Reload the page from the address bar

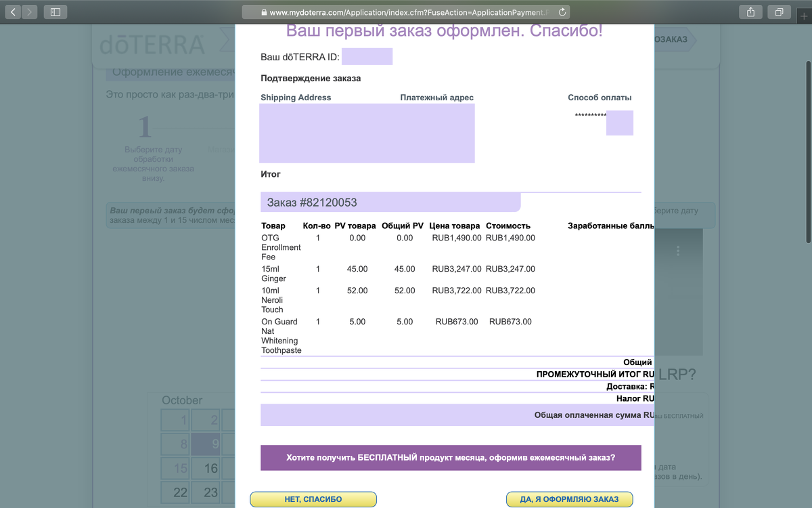(562, 12)
